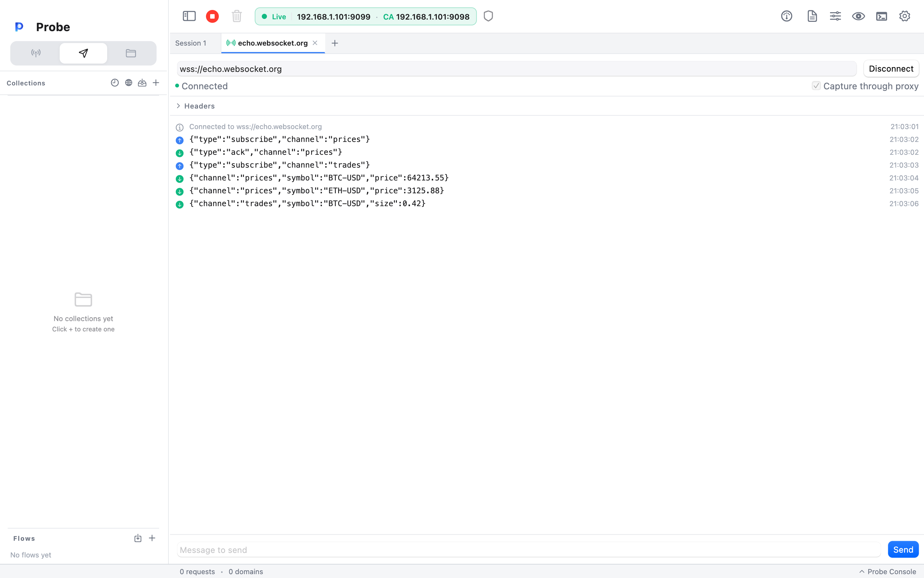
Task: Click the Probe logo
Action: tap(19, 27)
